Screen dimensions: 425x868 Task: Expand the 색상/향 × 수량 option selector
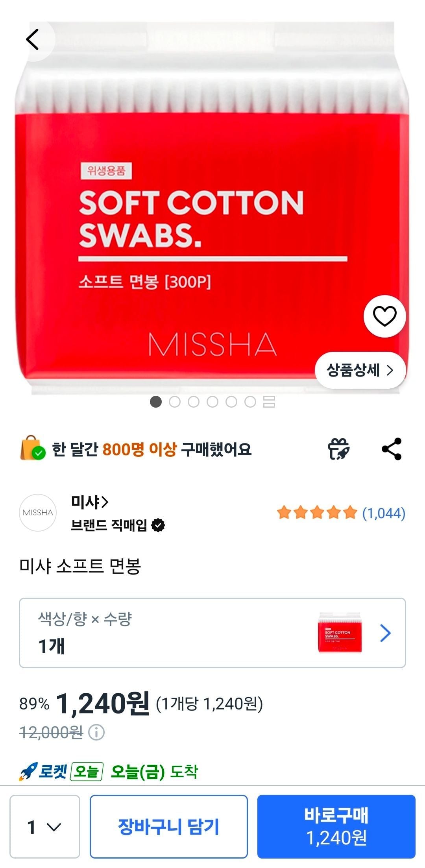(x=213, y=633)
